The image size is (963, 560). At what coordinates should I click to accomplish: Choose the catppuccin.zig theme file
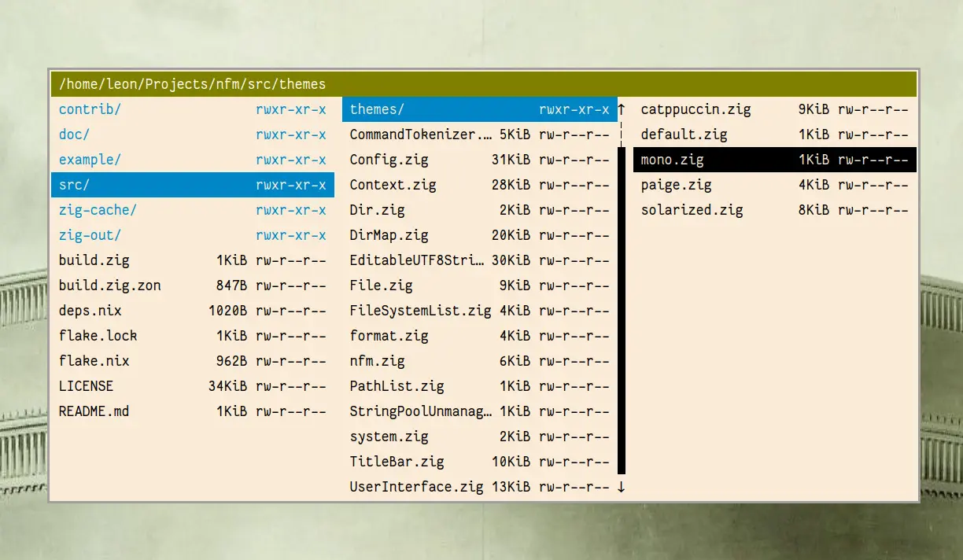[x=695, y=109]
